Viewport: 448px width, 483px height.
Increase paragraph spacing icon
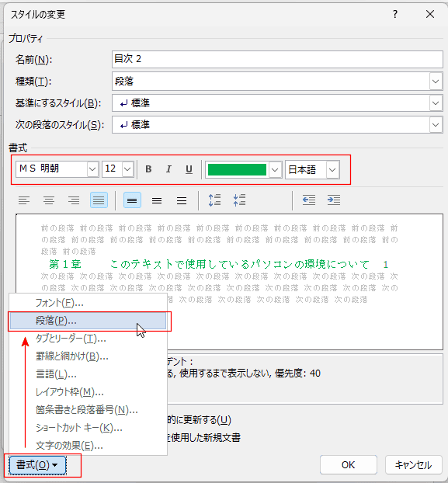tap(214, 200)
